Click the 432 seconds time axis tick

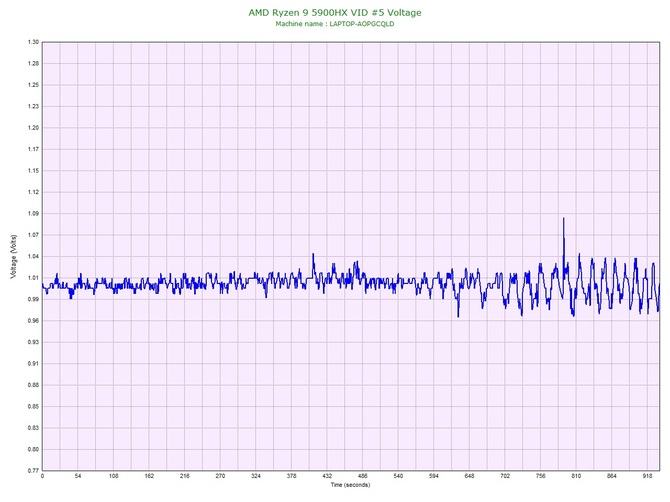[327, 476]
